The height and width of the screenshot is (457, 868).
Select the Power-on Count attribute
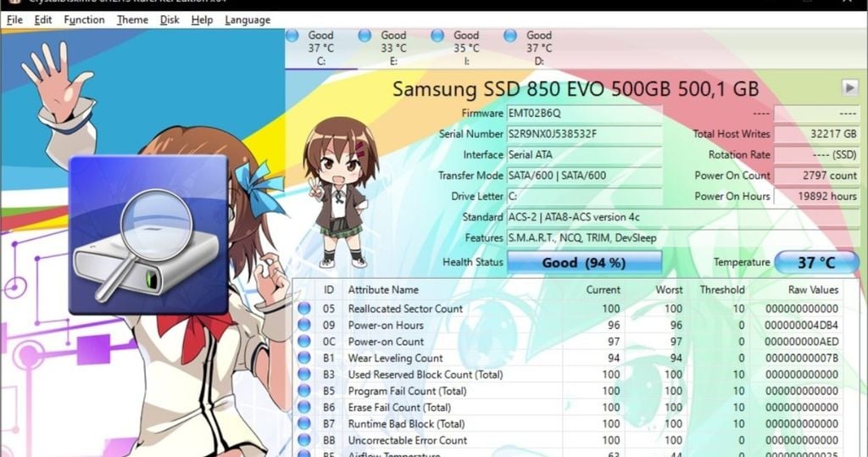click(386, 342)
